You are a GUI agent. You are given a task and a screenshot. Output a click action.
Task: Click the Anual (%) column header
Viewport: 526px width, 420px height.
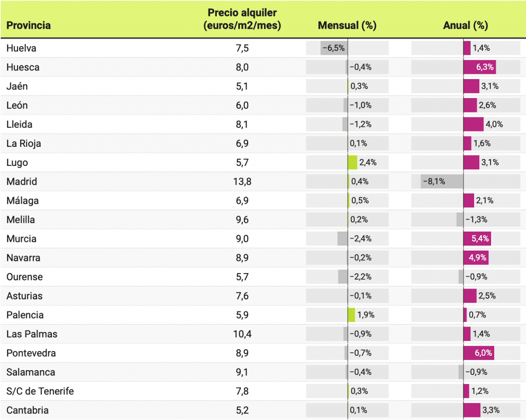point(465,25)
